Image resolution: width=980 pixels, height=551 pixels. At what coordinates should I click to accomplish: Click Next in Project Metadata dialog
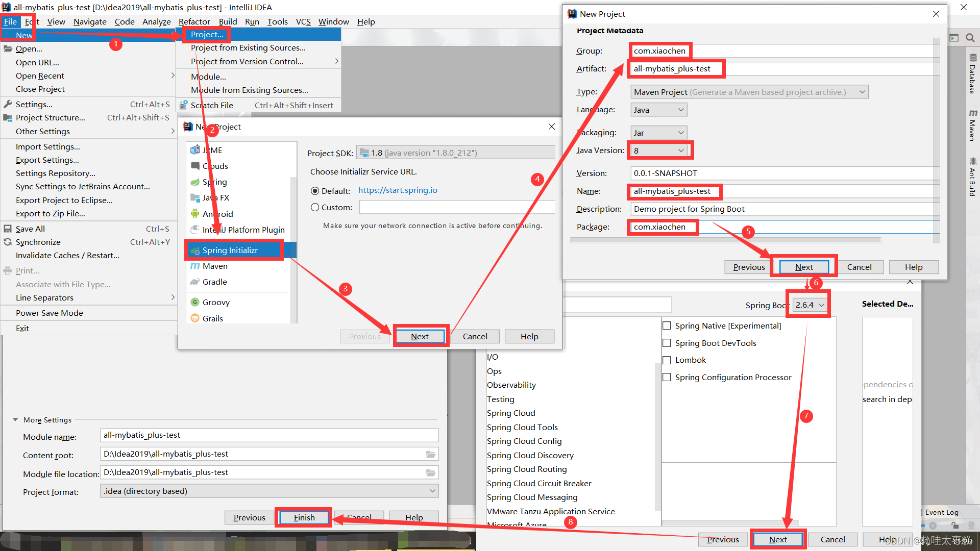click(x=804, y=267)
